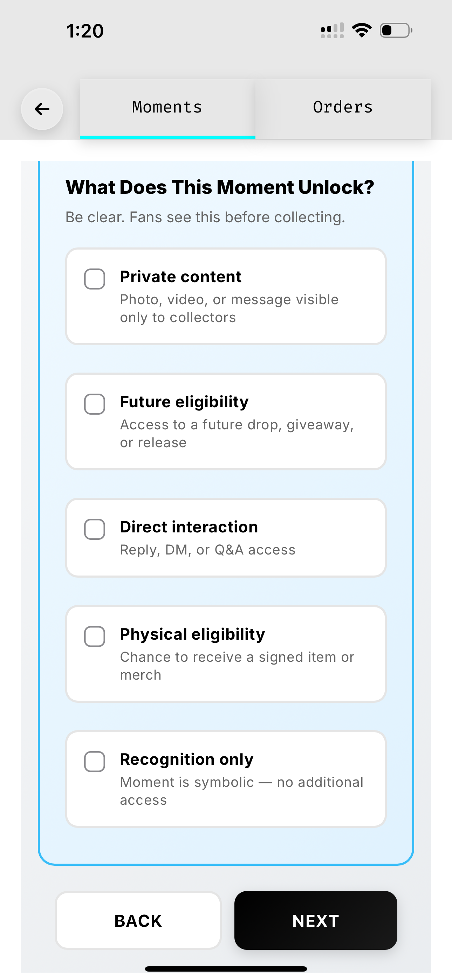Tap the battery indicator icon
Screen dimensions: 452x980
point(396,30)
